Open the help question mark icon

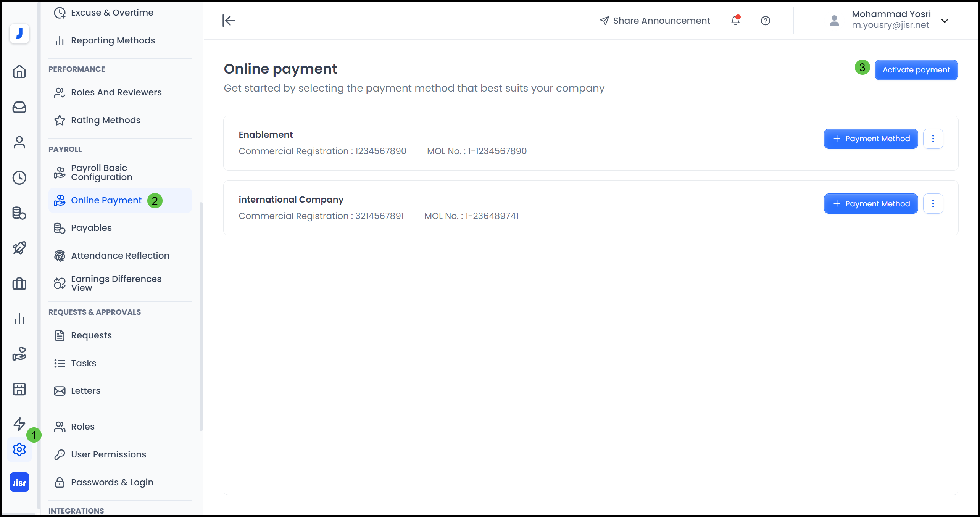pos(766,20)
